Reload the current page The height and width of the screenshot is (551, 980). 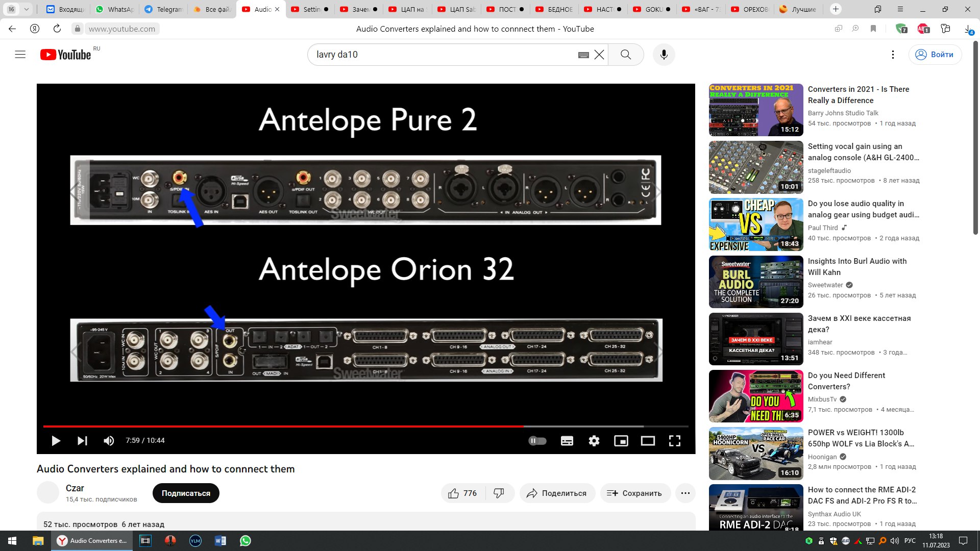(x=57, y=29)
